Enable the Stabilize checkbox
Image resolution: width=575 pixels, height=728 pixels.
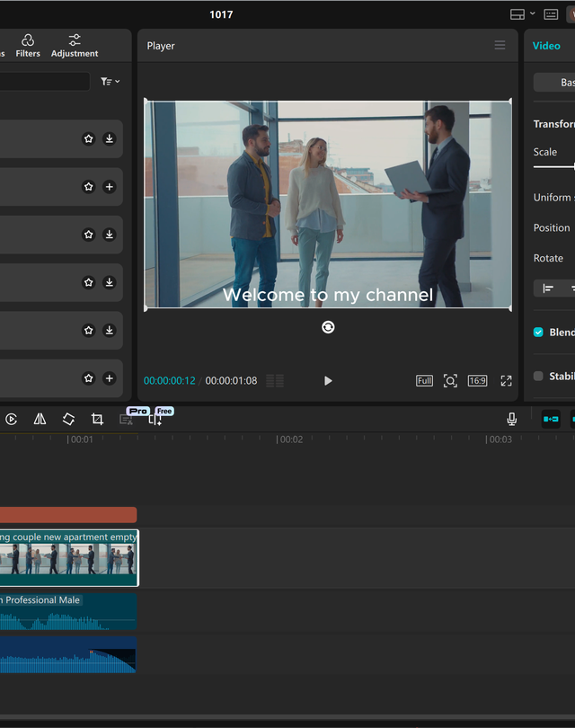click(539, 377)
